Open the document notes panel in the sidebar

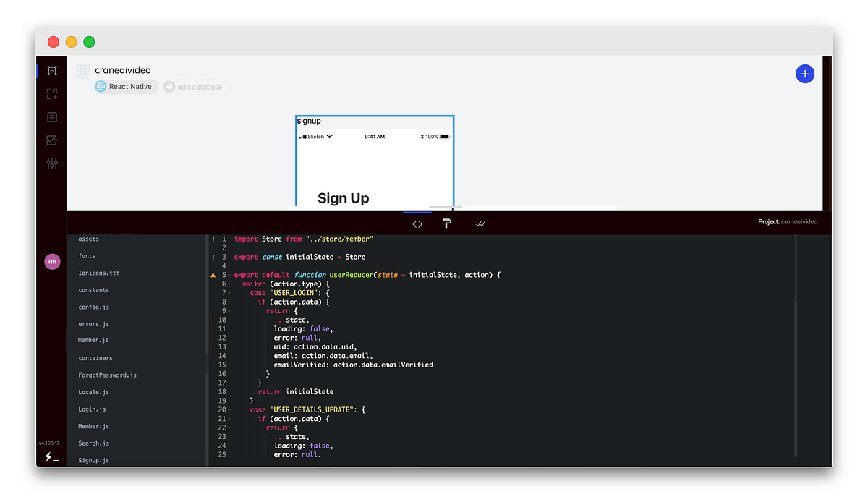(x=51, y=116)
